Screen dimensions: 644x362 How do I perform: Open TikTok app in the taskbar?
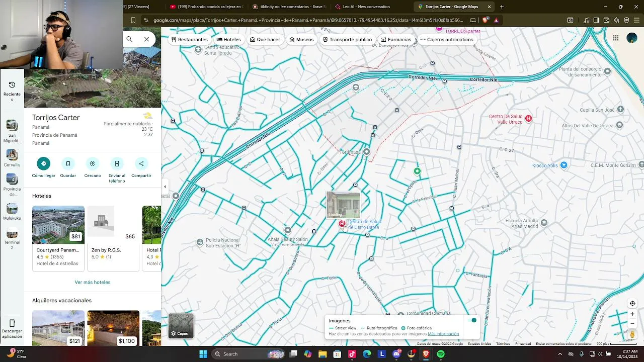click(352, 354)
